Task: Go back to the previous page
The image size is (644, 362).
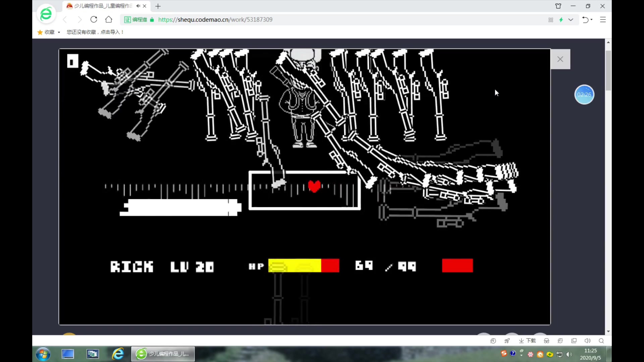Action: pyautogui.click(x=65, y=20)
